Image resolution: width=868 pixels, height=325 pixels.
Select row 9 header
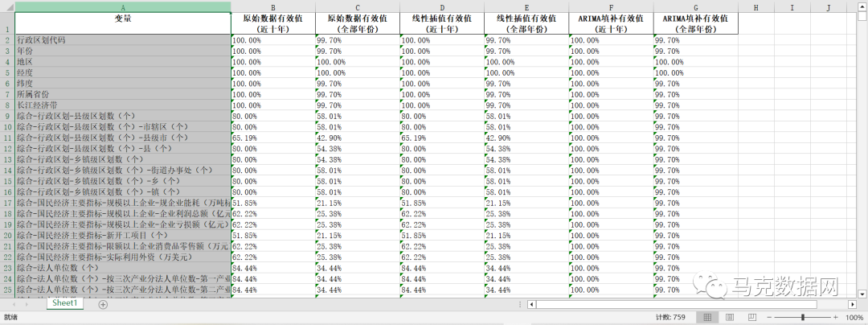(7, 117)
